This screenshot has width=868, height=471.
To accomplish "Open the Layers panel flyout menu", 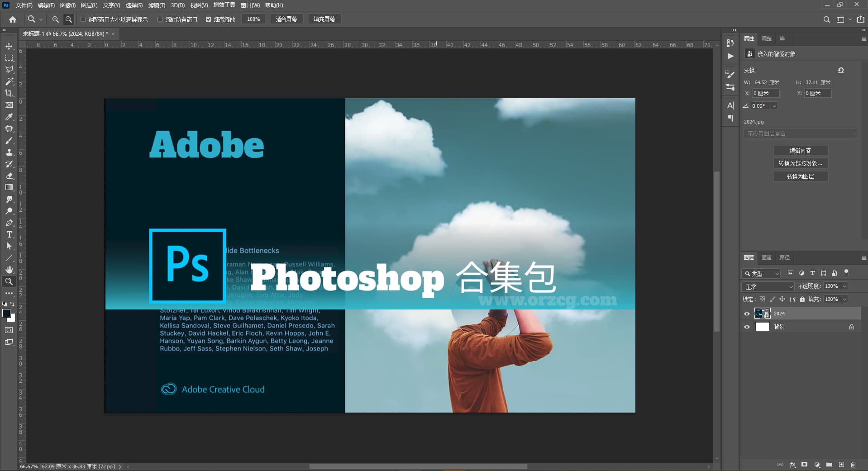I will click(x=863, y=258).
